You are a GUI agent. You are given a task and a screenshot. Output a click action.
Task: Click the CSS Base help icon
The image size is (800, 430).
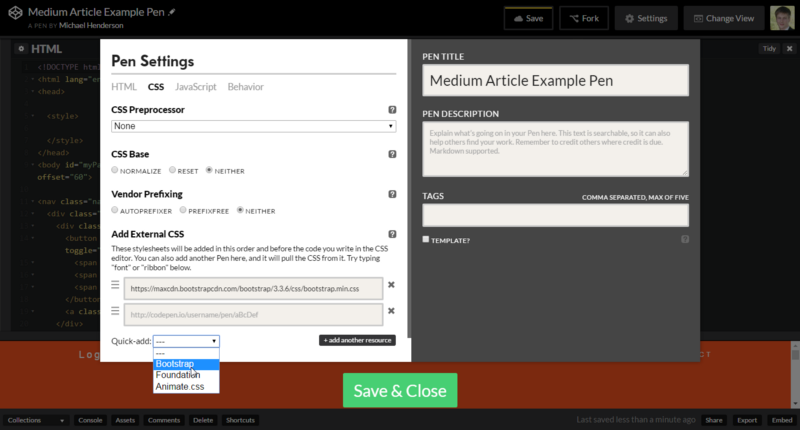(392, 155)
